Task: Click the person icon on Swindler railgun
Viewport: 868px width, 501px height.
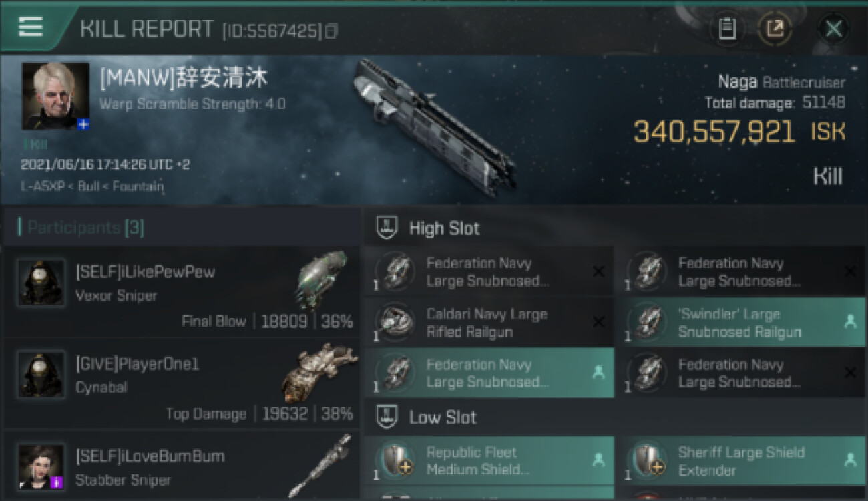Action: [849, 322]
